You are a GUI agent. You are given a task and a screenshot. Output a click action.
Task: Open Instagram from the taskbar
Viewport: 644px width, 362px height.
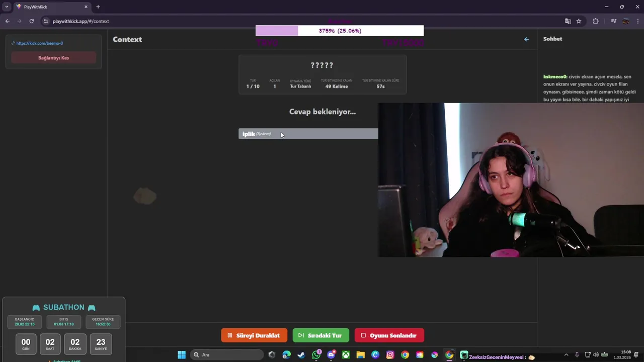point(390,355)
